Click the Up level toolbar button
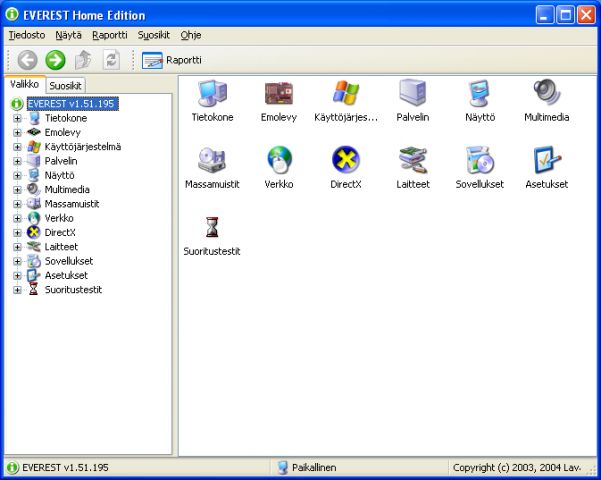 (83, 60)
